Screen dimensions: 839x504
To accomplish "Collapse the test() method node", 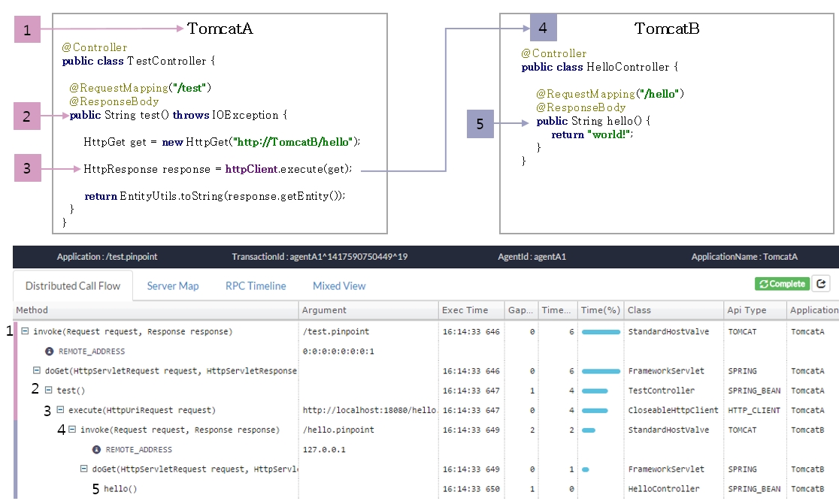I will [x=49, y=390].
